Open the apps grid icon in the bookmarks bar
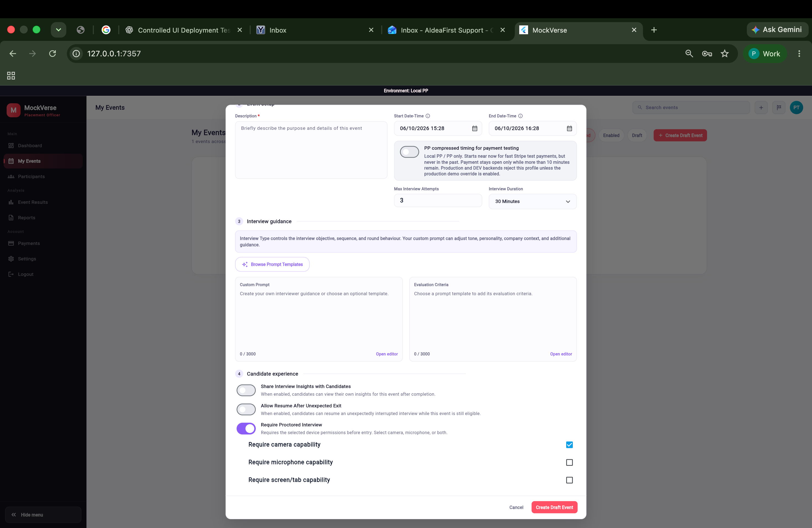The width and height of the screenshot is (812, 528). [11, 76]
